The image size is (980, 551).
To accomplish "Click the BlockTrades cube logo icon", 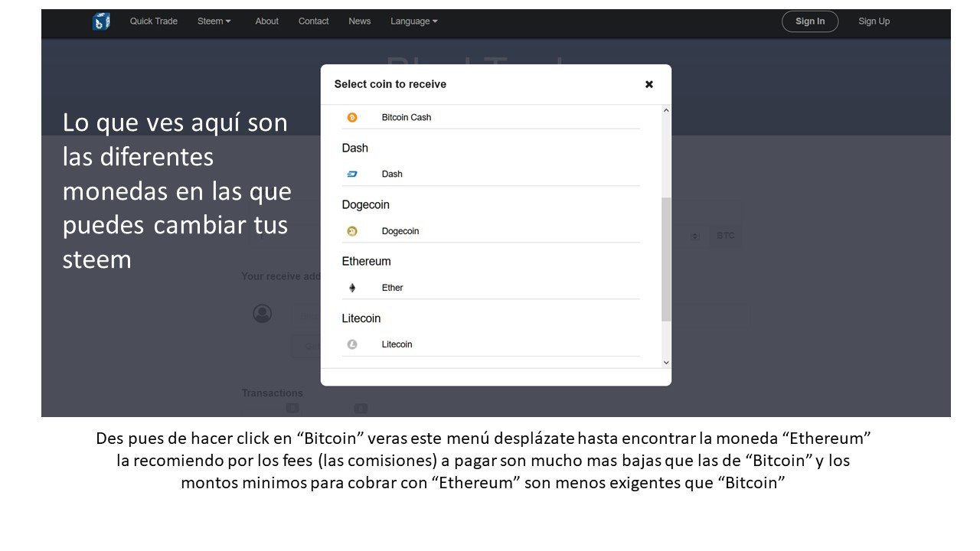I will pos(101,21).
